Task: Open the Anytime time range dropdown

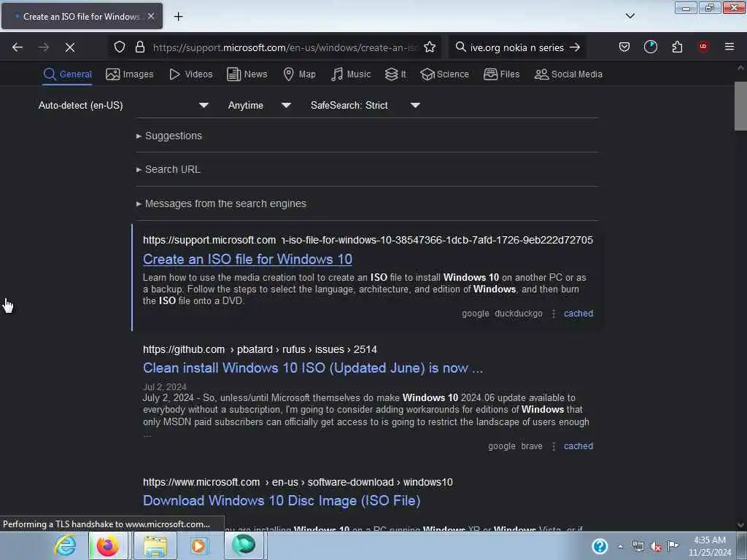Action: point(259,105)
